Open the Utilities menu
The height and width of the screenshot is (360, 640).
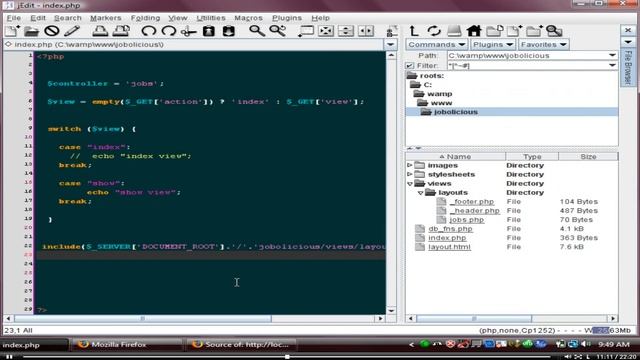(x=211, y=18)
